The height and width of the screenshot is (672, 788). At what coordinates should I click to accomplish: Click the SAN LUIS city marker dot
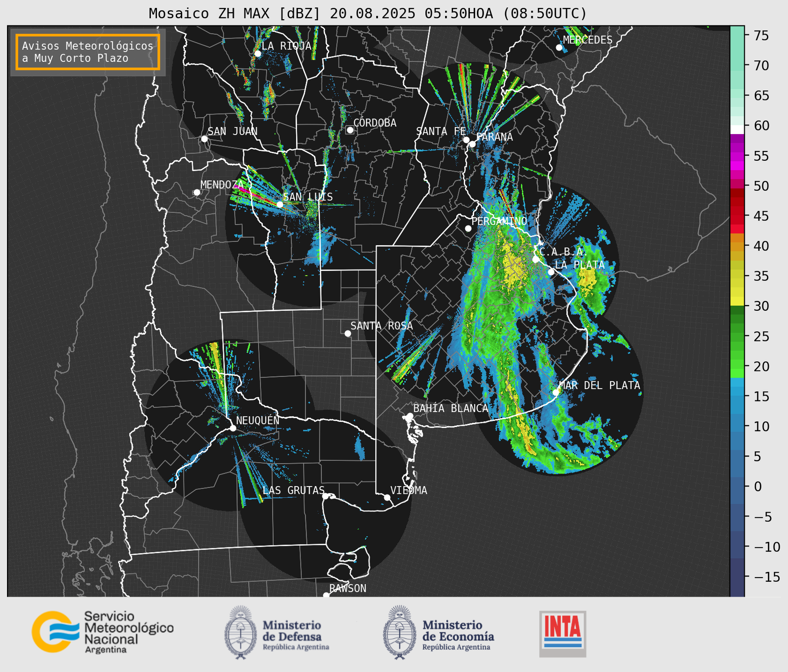click(280, 205)
